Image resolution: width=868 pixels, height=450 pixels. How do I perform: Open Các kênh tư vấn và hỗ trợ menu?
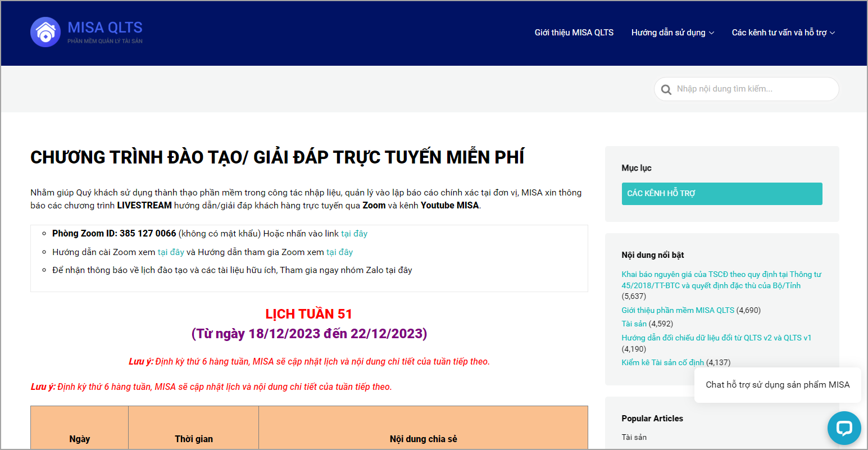pos(779,33)
